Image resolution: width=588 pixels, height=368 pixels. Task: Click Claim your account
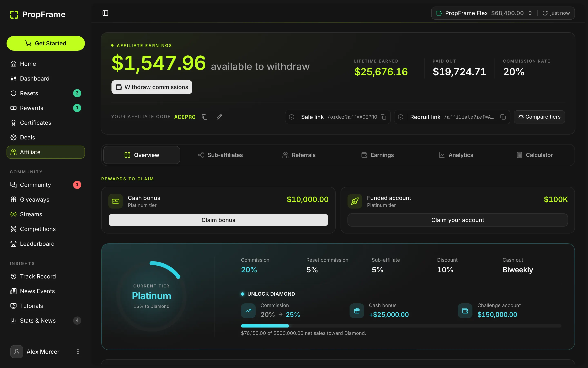(x=458, y=220)
